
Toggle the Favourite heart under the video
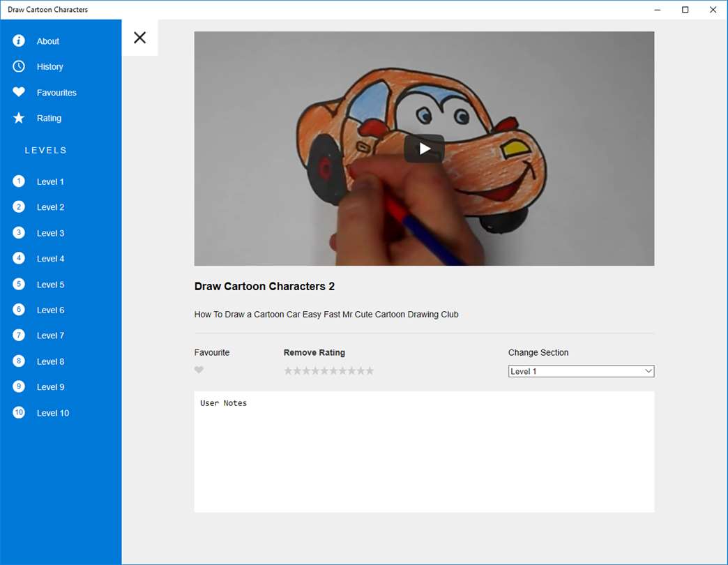tap(199, 370)
